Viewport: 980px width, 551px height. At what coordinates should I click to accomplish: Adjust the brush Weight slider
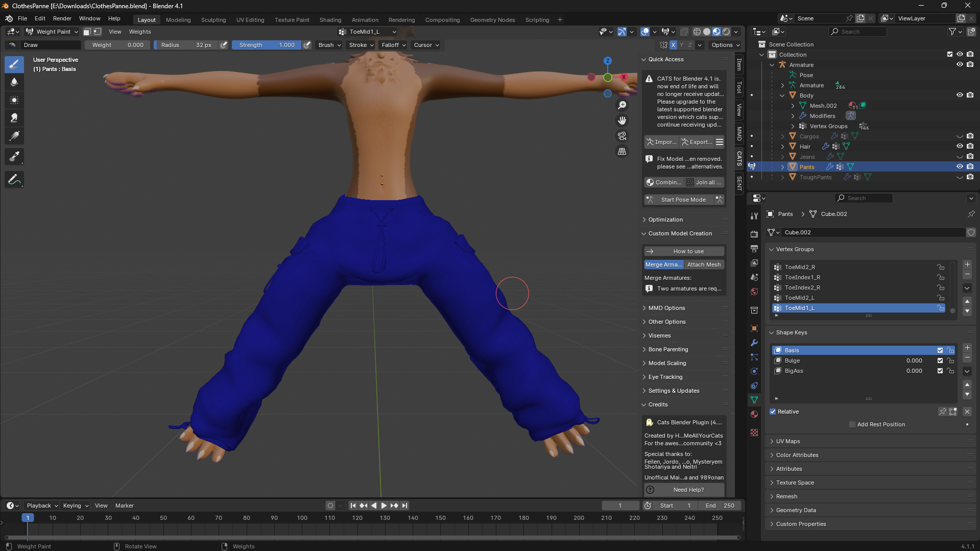(117, 45)
